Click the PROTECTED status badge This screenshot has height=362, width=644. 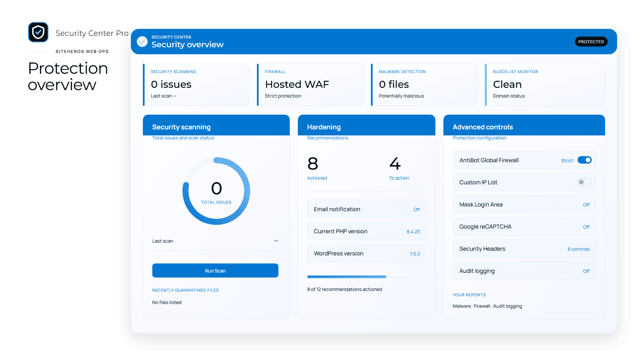[x=591, y=42]
